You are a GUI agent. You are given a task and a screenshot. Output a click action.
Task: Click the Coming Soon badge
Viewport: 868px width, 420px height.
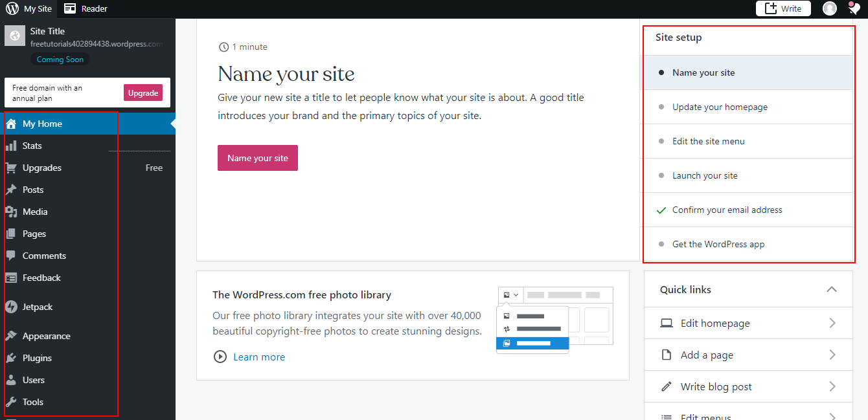click(x=60, y=59)
